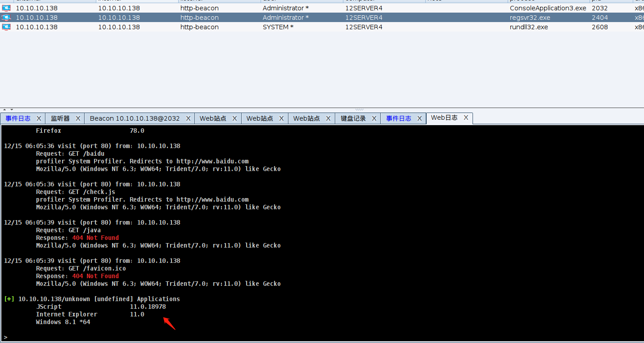This screenshot has width=644, height=343.
Task: Close the Web日志 tab with its X
Action: 466,118
